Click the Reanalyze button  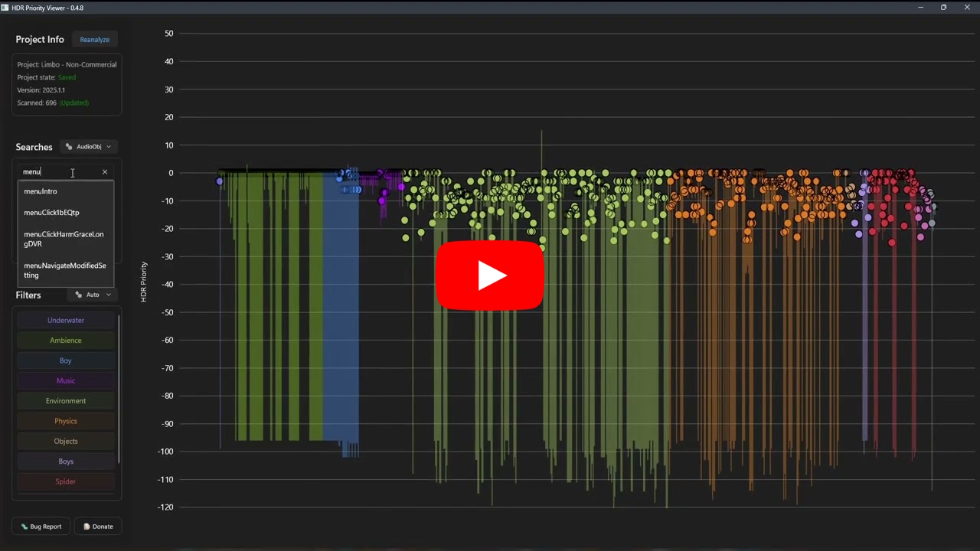point(95,40)
